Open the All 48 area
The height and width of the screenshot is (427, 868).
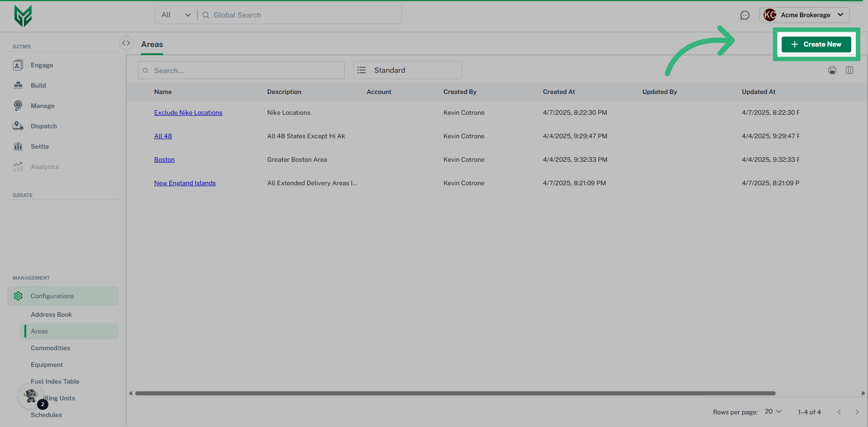[x=163, y=136]
